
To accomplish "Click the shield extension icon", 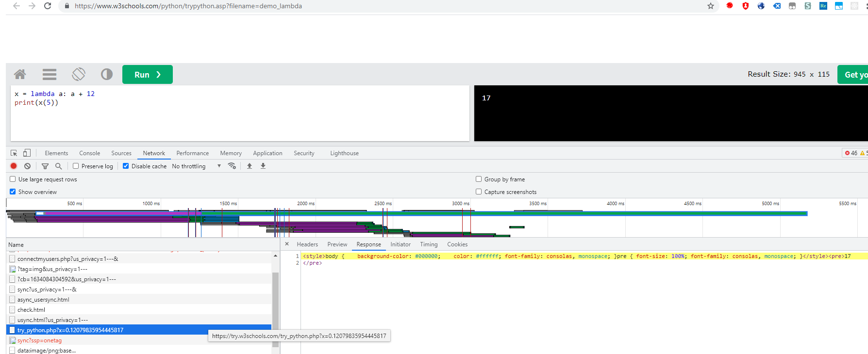I will coord(746,6).
